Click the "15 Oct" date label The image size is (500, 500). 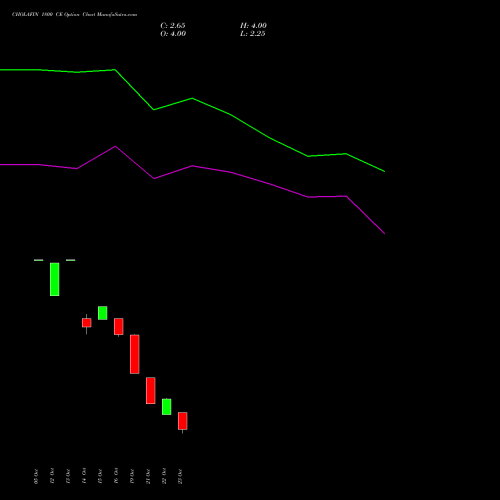[100, 476]
